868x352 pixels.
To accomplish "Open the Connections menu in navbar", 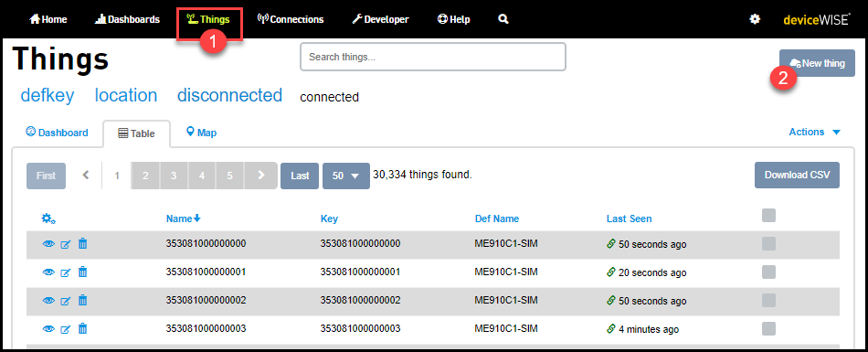I will pyautogui.click(x=291, y=19).
